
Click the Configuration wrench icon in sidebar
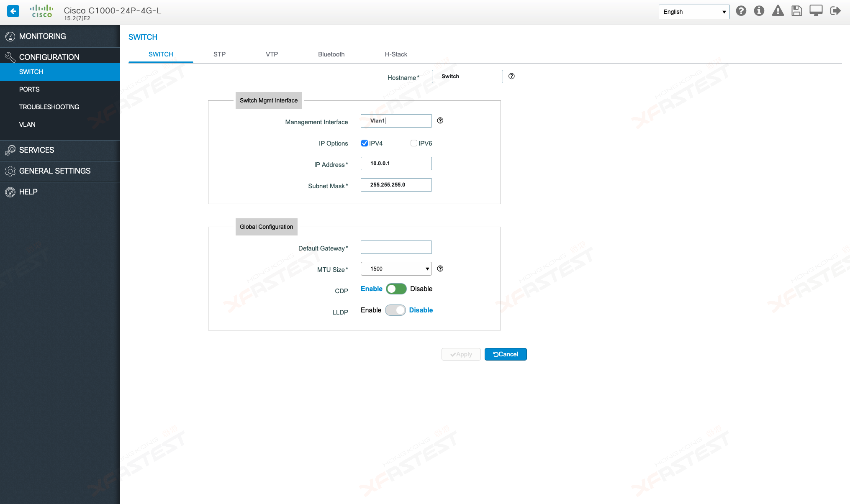tap(10, 57)
